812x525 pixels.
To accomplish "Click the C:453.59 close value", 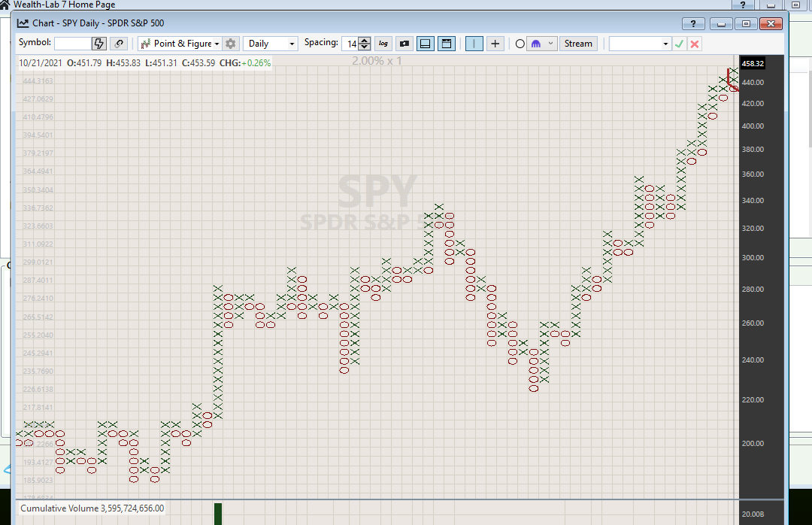I will pos(198,63).
